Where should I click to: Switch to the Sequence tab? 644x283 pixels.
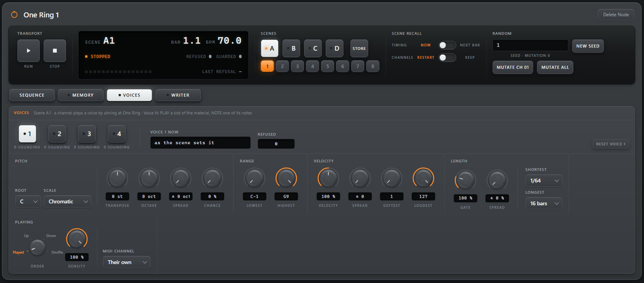pyautogui.click(x=32, y=95)
